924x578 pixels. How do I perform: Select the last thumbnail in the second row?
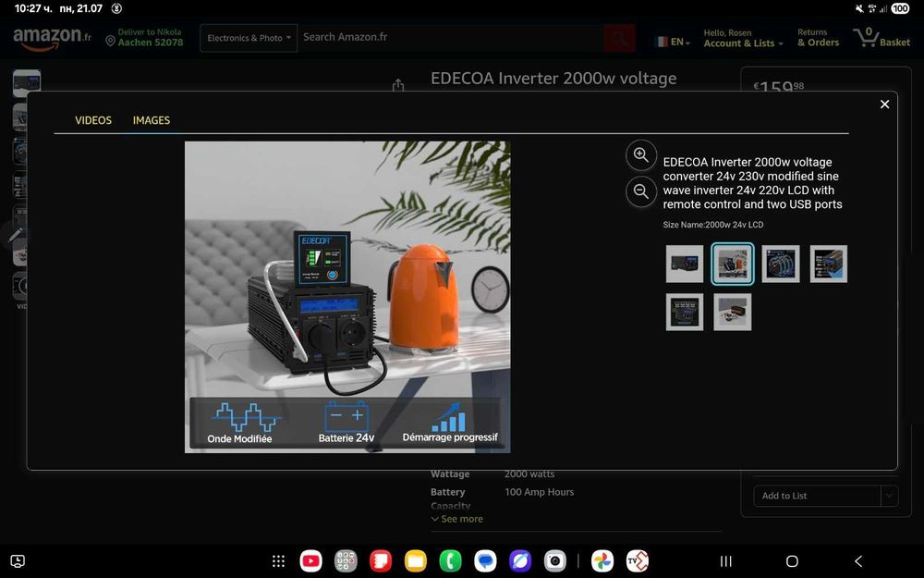point(733,312)
